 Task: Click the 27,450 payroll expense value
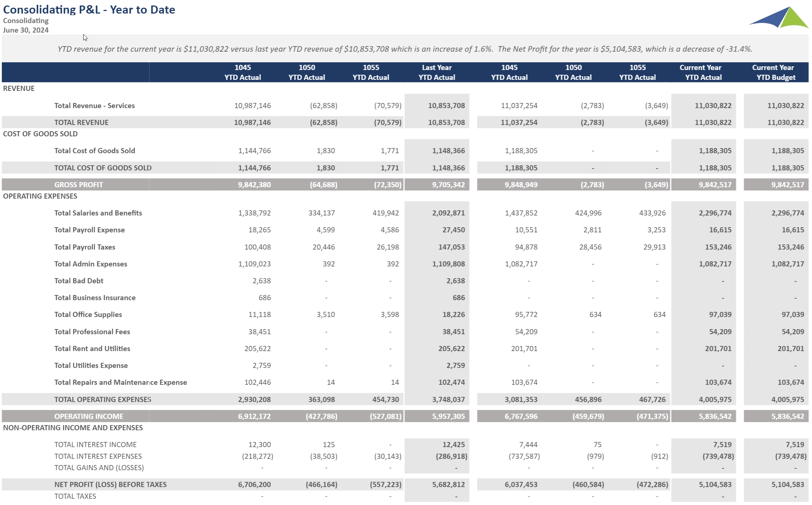(453, 230)
